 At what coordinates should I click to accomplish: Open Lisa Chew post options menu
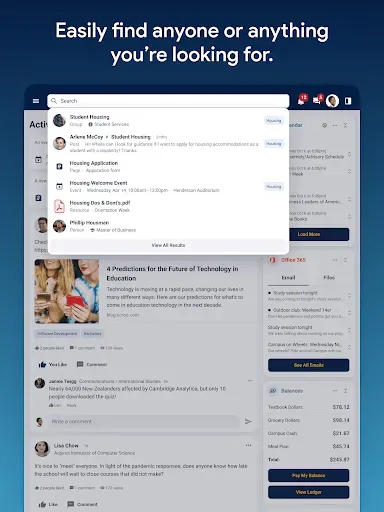pos(249,446)
